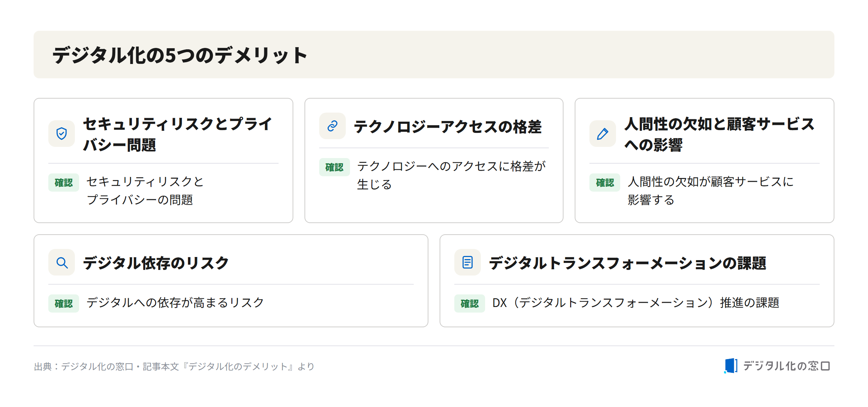Click the title デジタル化の5つのデメリット
Screen dimensions: 868x407
180,55
